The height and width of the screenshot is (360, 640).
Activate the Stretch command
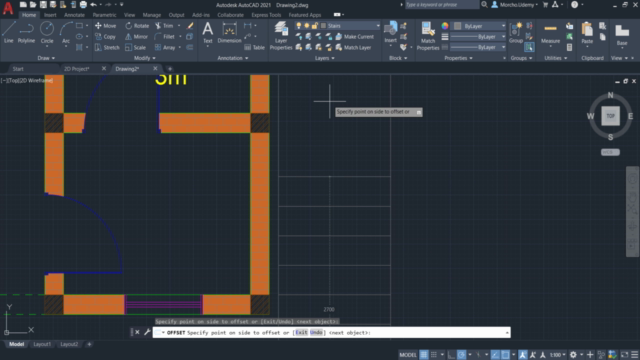[107, 48]
